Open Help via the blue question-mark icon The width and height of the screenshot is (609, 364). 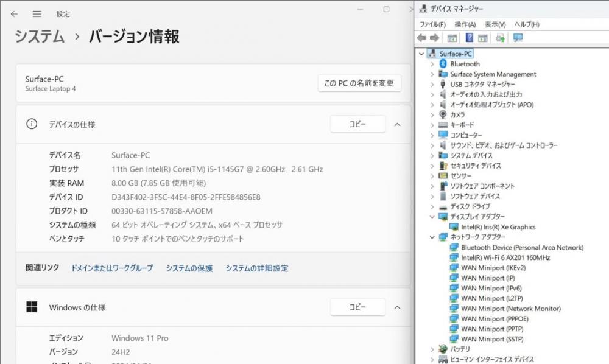coord(469,38)
